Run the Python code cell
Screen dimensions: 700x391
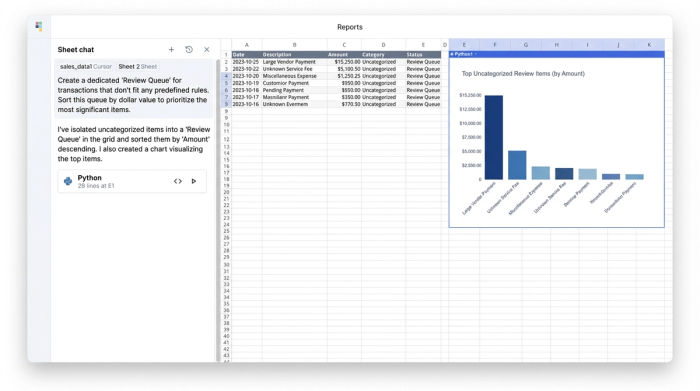coord(194,181)
